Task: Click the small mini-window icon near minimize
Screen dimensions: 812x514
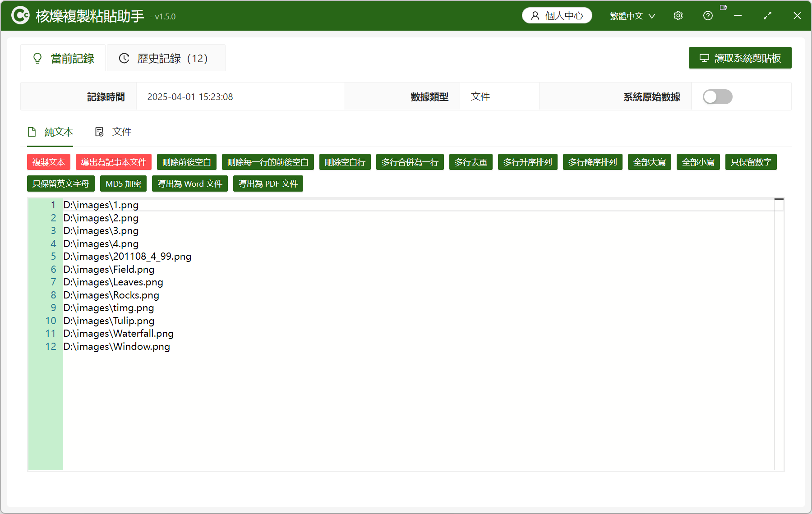Action: (x=723, y=7)
